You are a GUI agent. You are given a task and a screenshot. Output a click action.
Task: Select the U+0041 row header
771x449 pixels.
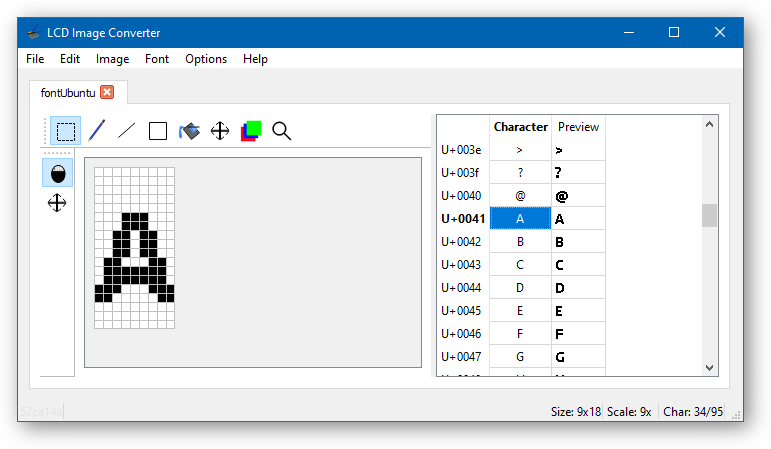point(463,218)
